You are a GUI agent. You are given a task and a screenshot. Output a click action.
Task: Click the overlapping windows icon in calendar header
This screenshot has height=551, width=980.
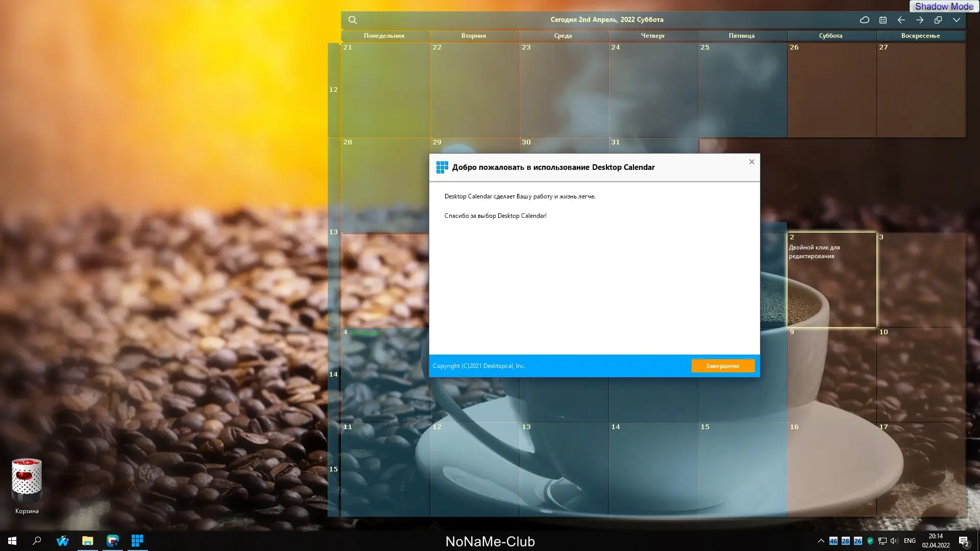pyautogui.click(x=938, y=20)
